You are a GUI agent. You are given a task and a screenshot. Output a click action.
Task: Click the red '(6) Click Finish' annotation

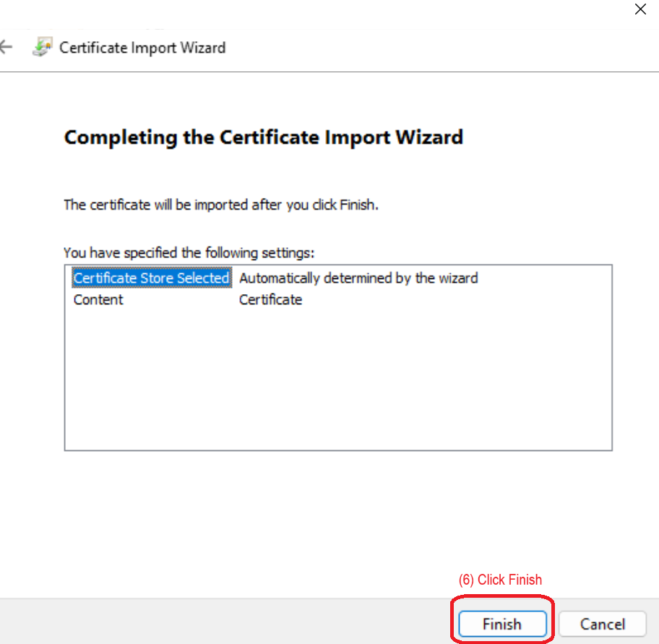click(500, 580)
